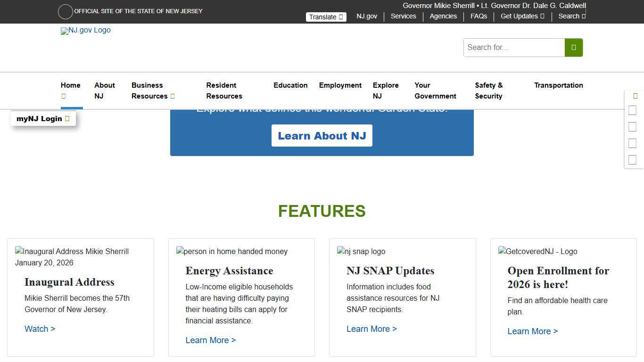Select the Employment navigation item
The height and width of the screenshot is (362, 644).
pyautogui.click(x=340, y=85)
